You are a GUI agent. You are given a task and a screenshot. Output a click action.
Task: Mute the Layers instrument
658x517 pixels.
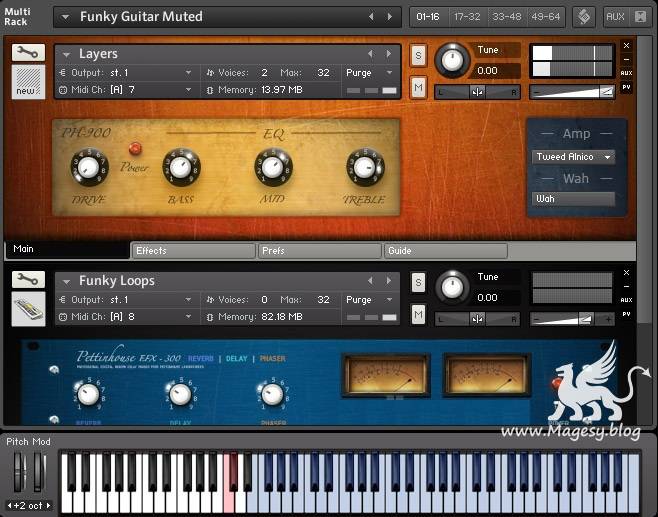tap(418, 87)
